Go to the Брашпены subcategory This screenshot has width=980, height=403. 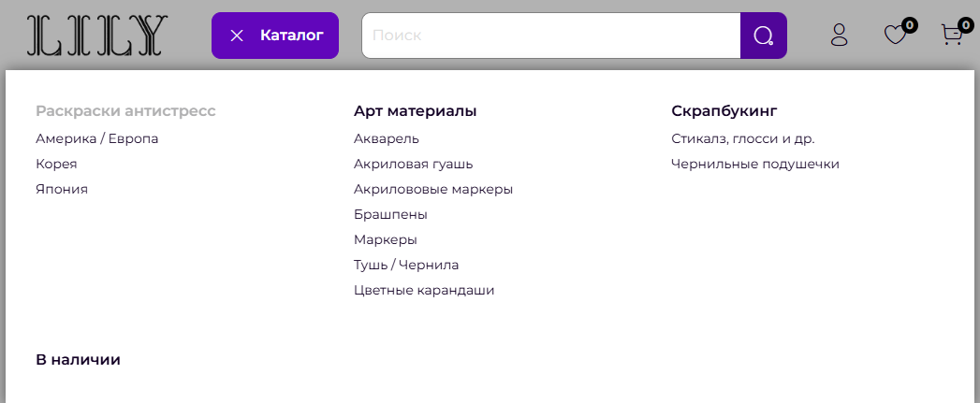(x=390, y=214)
